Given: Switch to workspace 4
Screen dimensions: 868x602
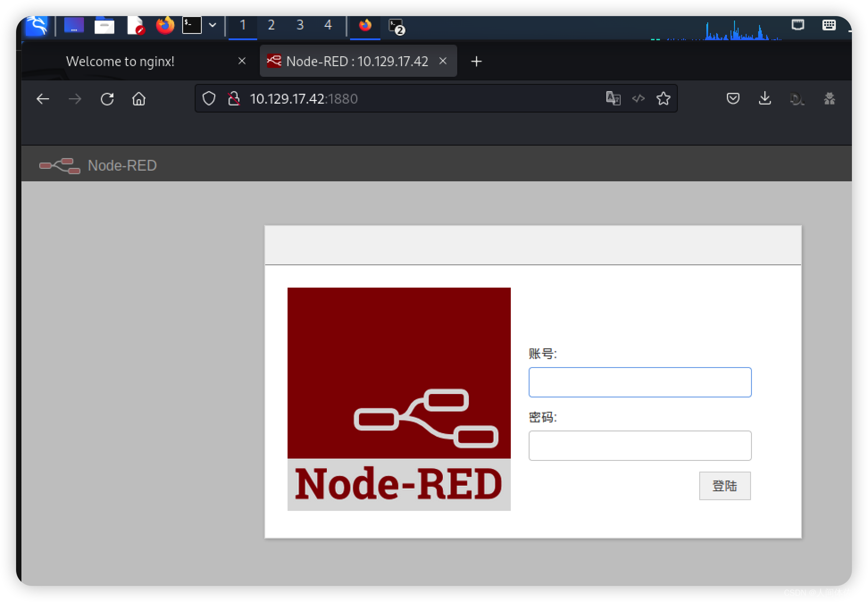Looking at the screenshot, I should (x=328, y=25).
